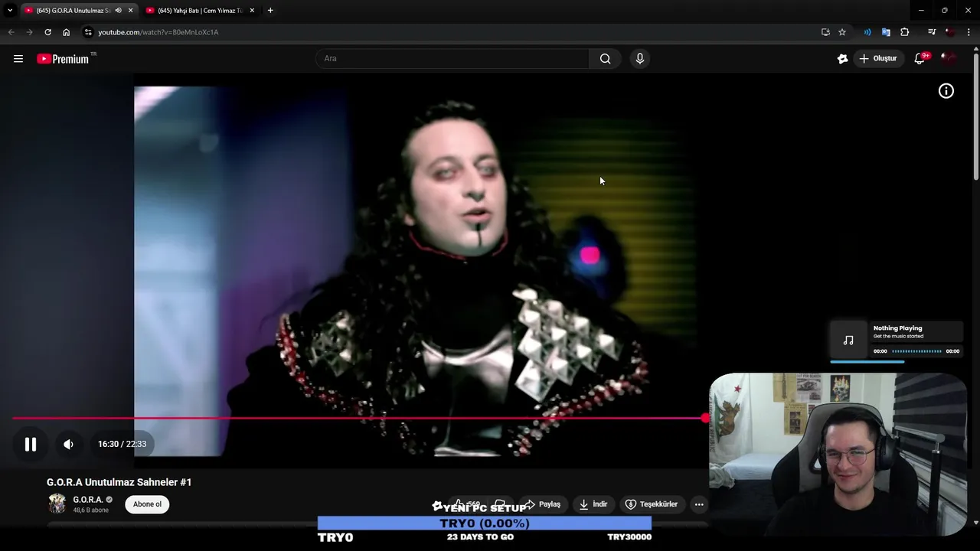Open the extensions puzzle icon
This screenshot has width=980, height=551.
[905, 32]
